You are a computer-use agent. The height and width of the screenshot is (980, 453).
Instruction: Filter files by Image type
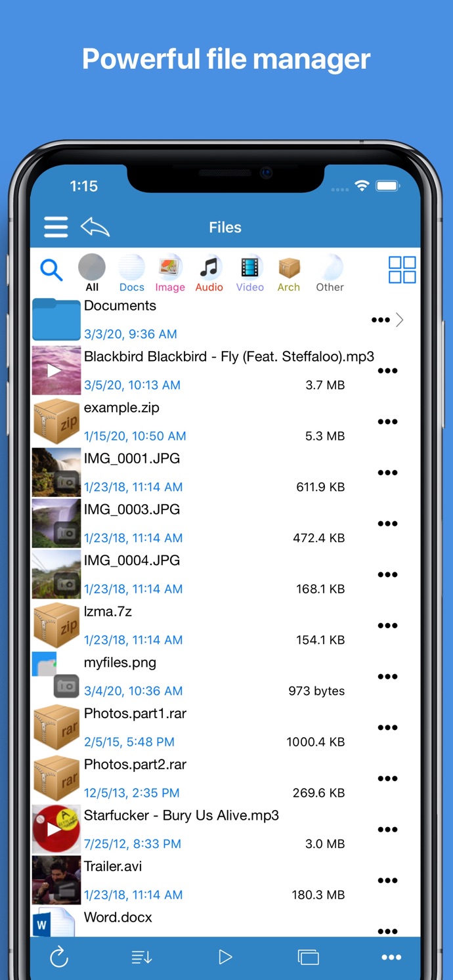point(170,274)
